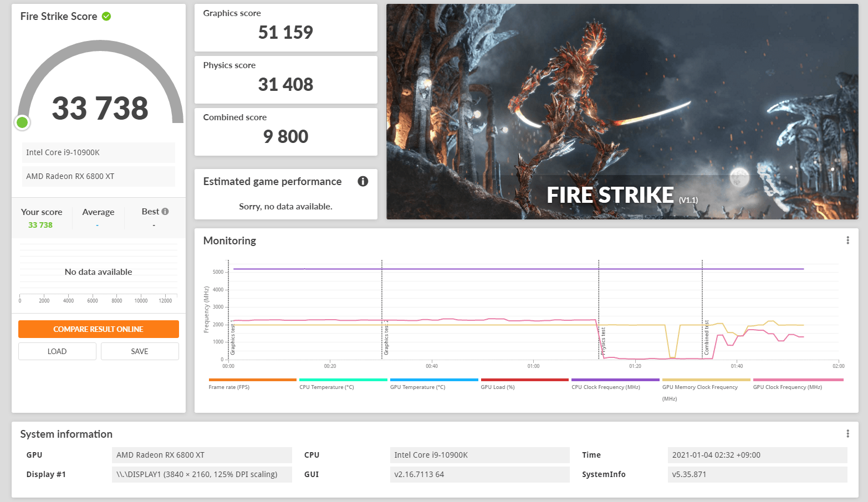Click the AMD Radeon RX 6800 XT field under gauge
This screenshot has height=502, width=868.
pyautogui.click(x=99, y=176)
